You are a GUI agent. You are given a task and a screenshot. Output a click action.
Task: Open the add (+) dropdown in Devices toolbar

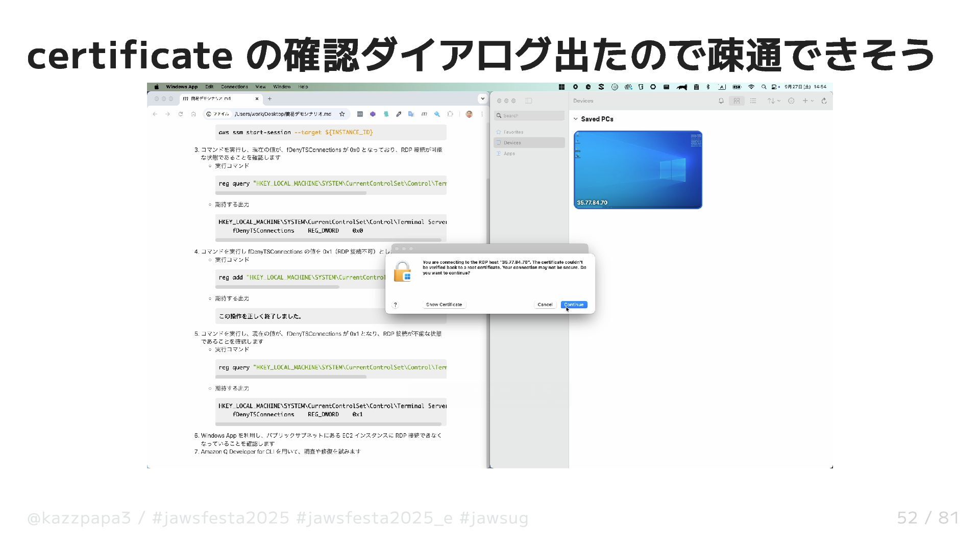pyautogui.click(x=807, y=101)
